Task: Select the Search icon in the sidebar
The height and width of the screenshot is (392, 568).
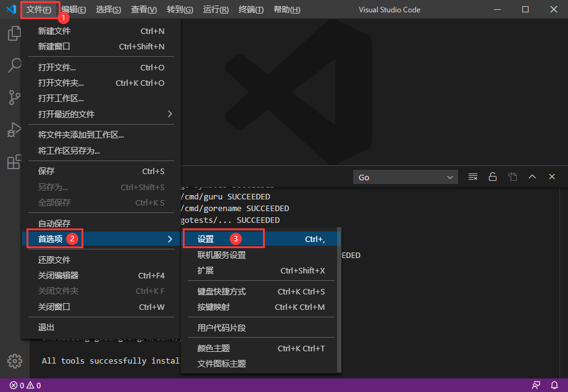Action: point(14,65)
